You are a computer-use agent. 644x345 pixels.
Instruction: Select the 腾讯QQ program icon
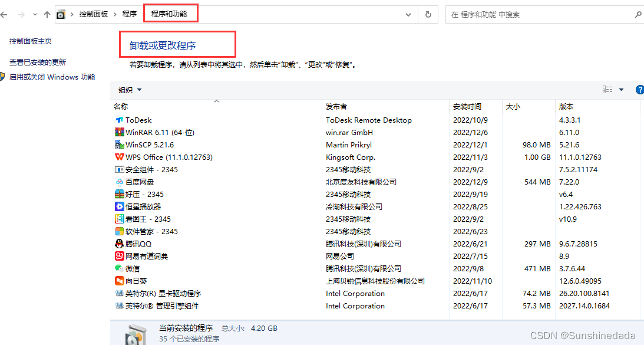click(120, 244)
